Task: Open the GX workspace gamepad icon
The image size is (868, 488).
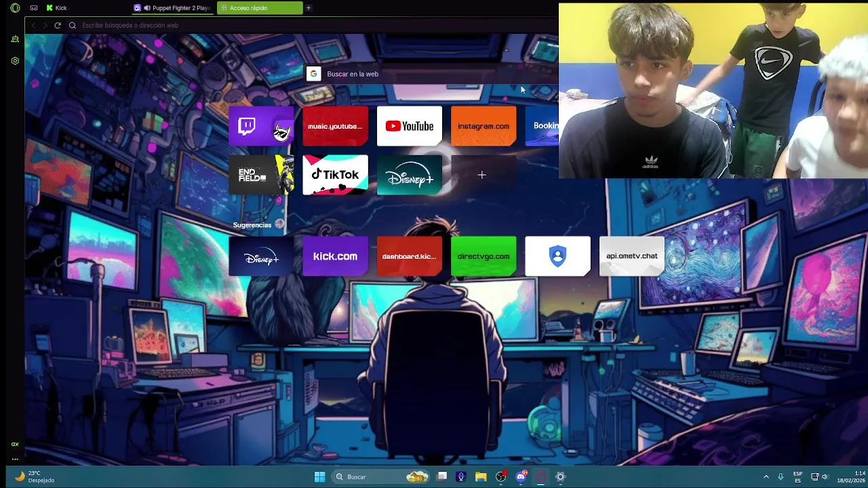Action: click(x=34, y=8)
